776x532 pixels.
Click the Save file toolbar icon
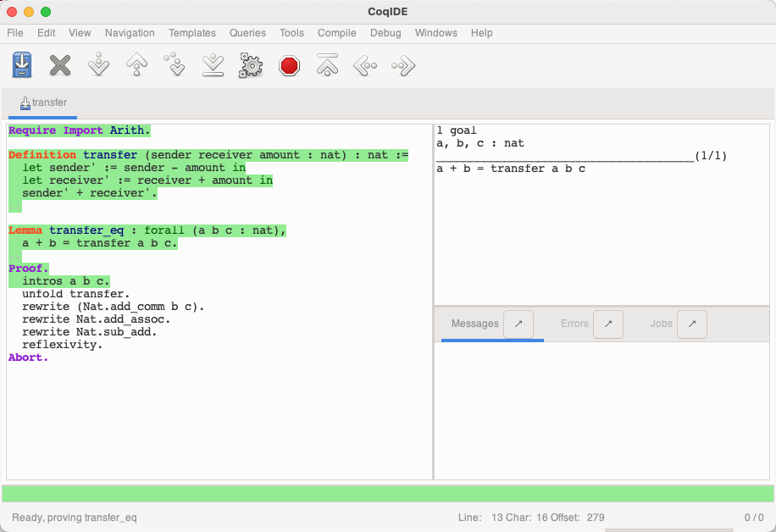(22, 65)
